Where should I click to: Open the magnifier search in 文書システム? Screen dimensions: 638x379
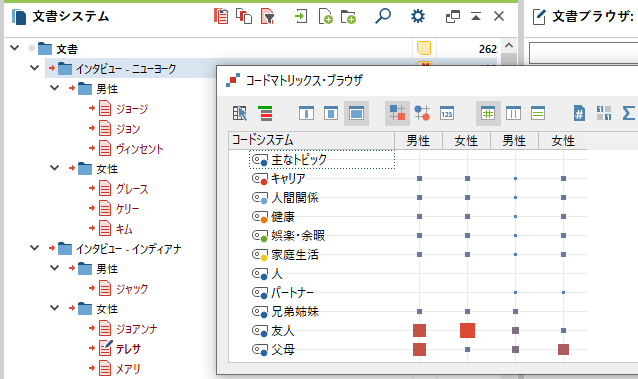tap(382, 16)
